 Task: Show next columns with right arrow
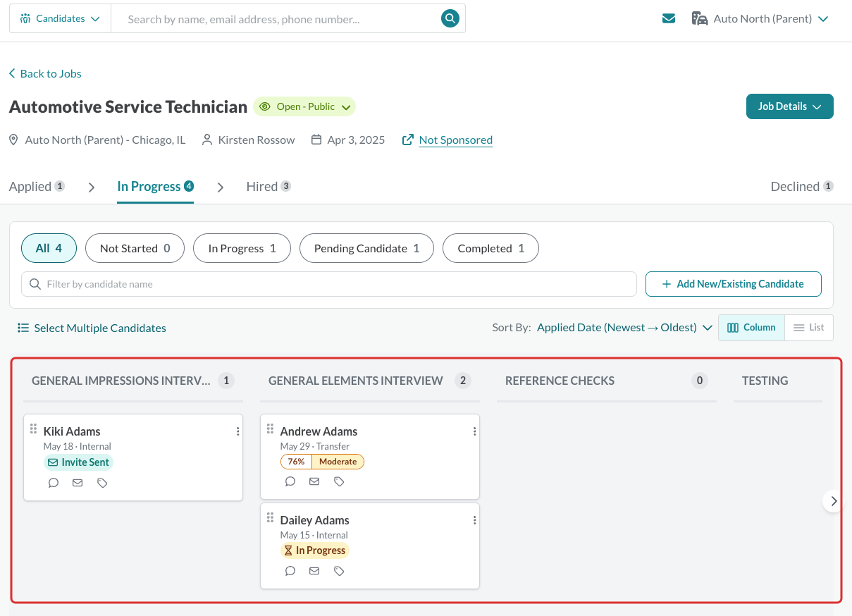834,501
